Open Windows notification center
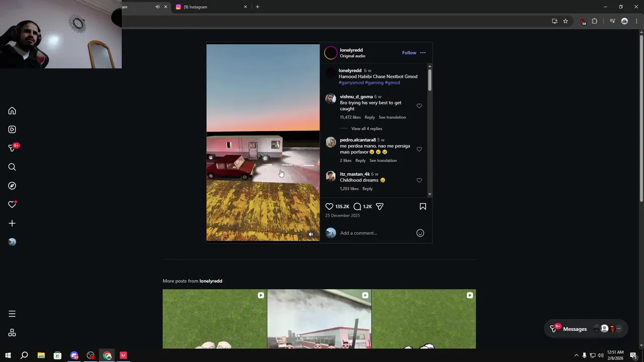Screen dimensions: 644x362 (x=633, y=355)
